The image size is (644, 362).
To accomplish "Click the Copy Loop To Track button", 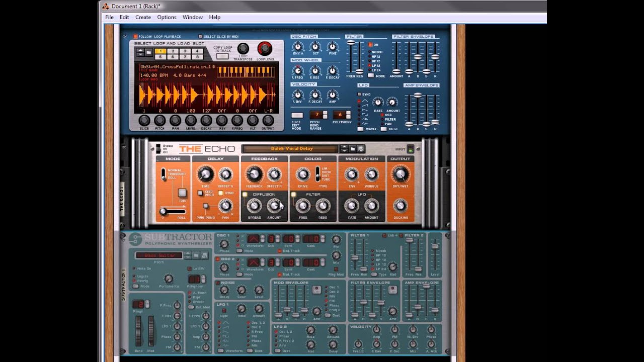I will coord(222,56).
